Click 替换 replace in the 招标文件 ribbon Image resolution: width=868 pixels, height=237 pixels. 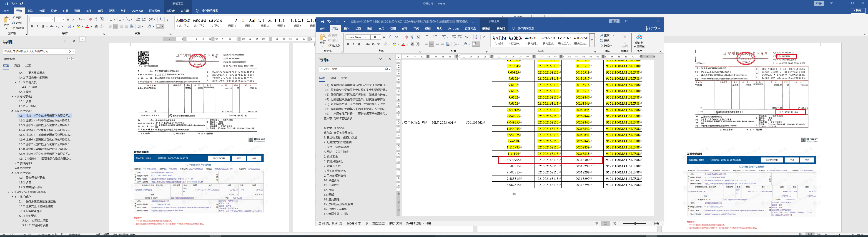coord(605,40)
